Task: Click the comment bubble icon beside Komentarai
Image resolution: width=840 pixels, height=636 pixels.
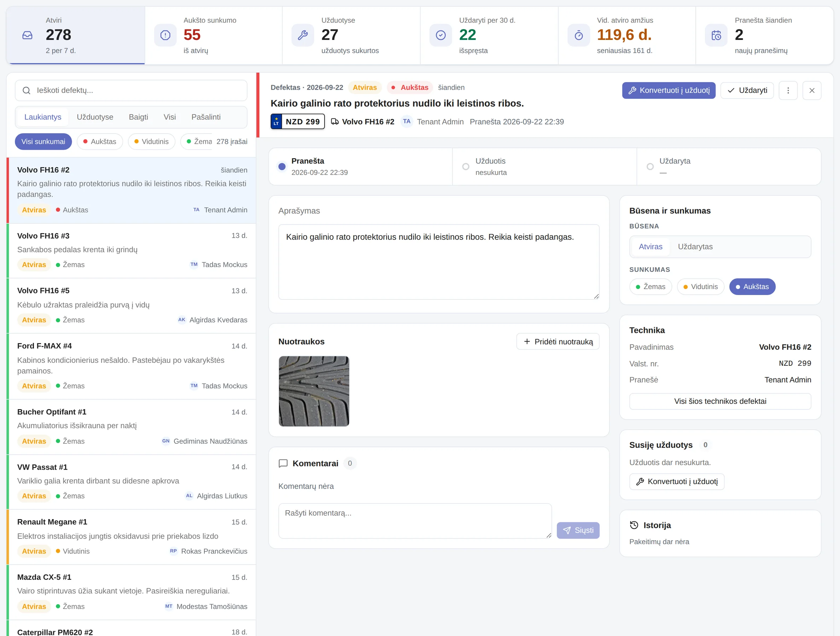Action: (x=283, y=463)
